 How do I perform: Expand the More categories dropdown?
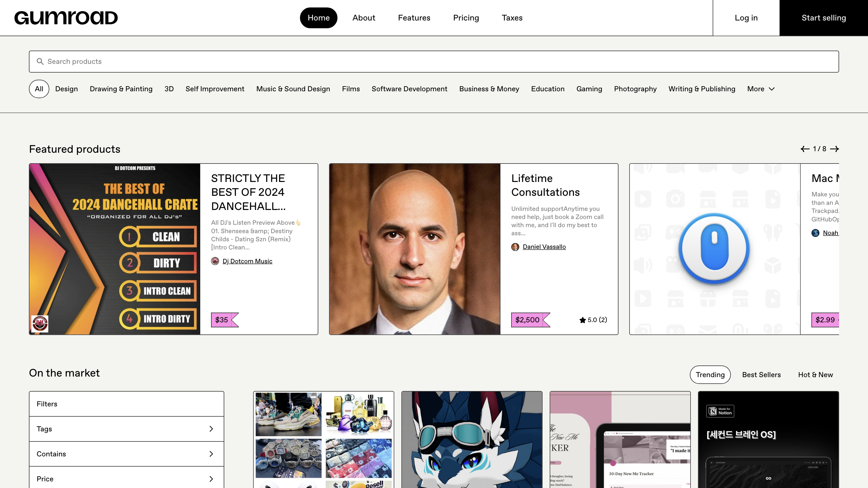(761, 89)
